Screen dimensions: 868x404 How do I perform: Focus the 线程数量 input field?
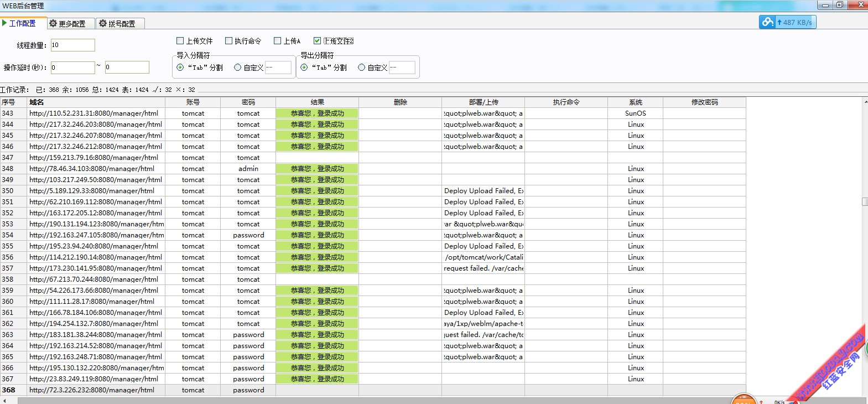point(72,45)
